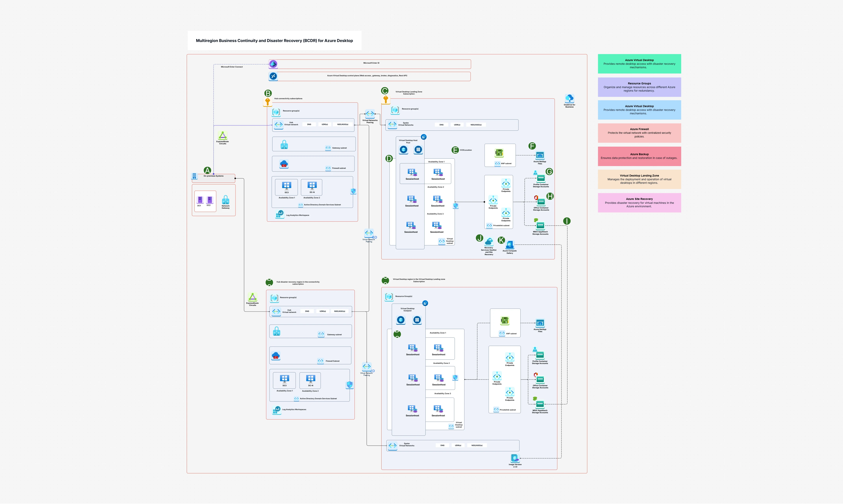
Task: Click the DC1 server icon
Action: (200, 200)
